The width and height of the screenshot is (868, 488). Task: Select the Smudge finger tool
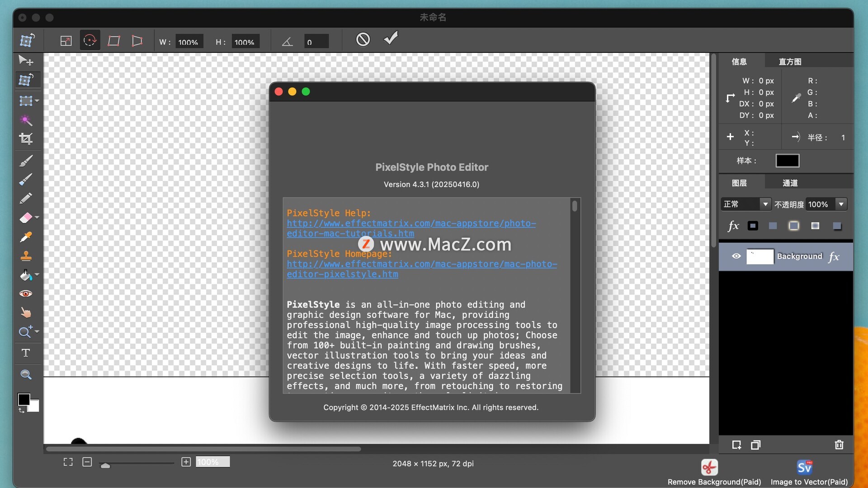click(26, 313)
